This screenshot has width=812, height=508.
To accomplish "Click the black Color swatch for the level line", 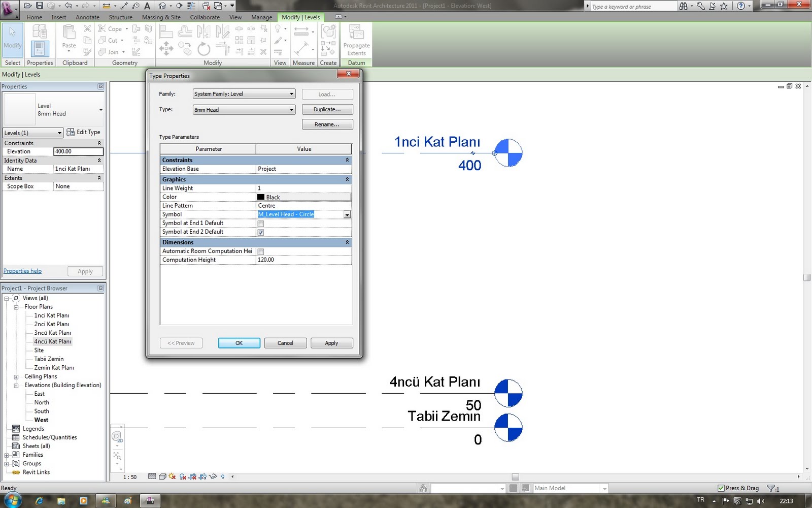I will [x=262, y=197].
